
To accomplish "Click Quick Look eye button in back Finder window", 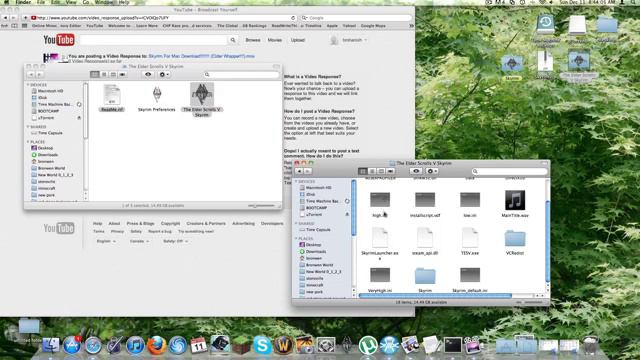I will [148, 75].
